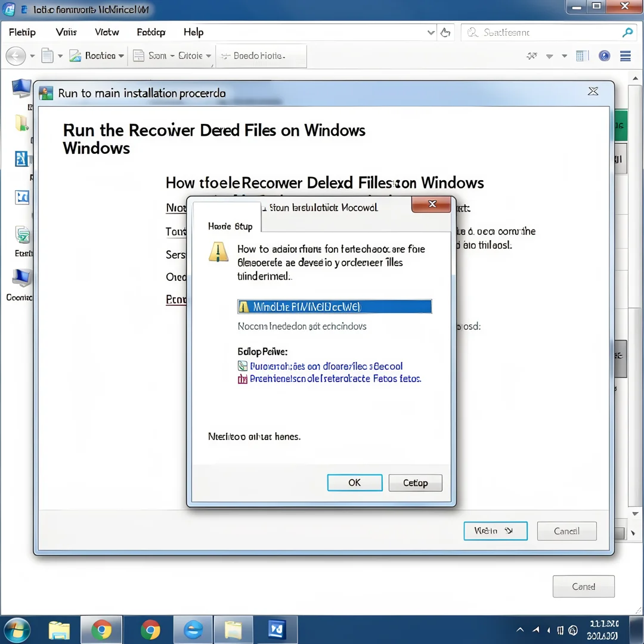Click the blue globe icon in toolbar
644x644 pixels.
click(604, 56)
